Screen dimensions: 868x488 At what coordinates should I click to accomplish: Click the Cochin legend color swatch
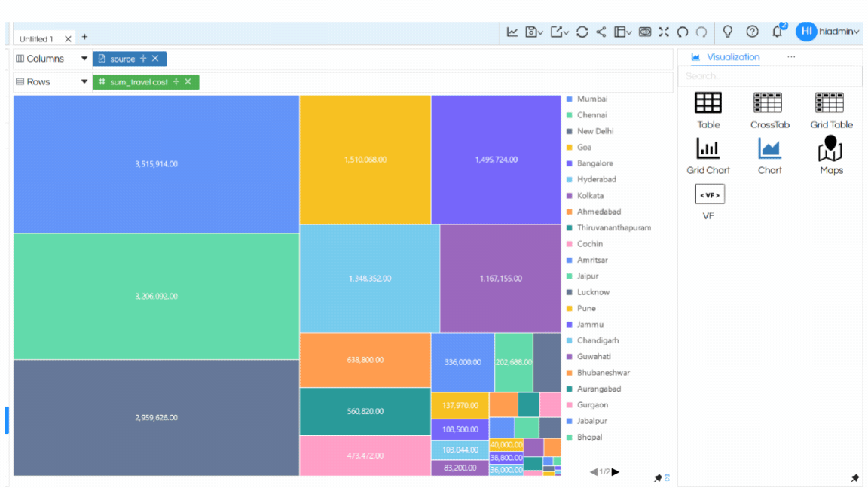[x=569, y=244]
